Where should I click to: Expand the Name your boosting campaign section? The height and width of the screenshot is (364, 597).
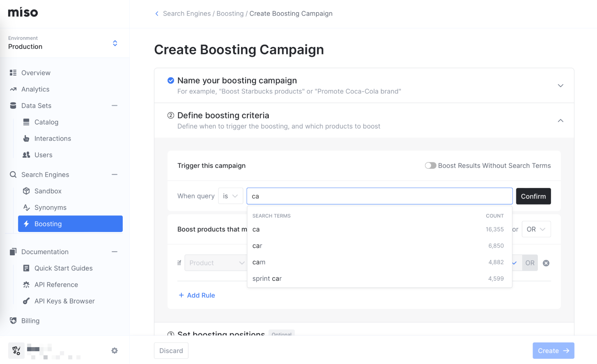[x=560, y=86]
